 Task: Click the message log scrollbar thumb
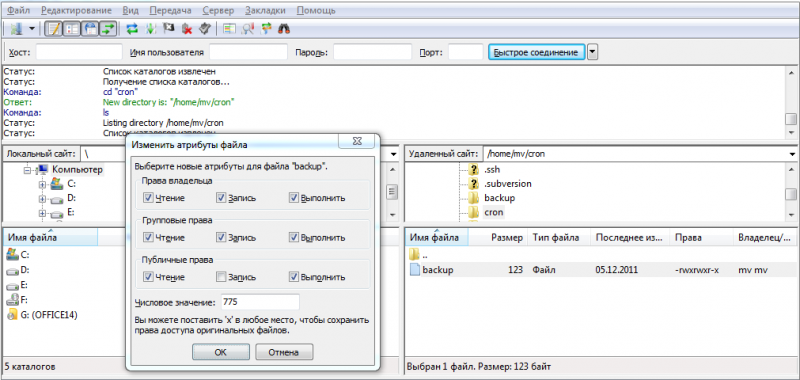coord(791,119)
